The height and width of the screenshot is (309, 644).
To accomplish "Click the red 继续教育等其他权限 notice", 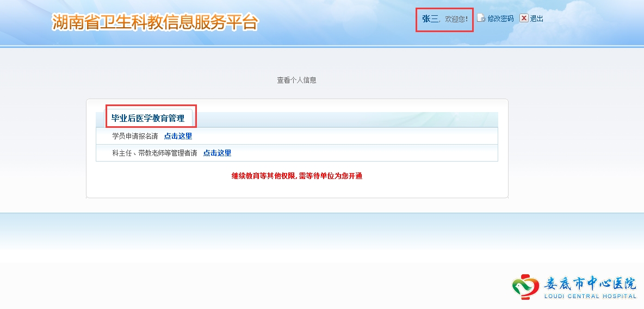I will pyautogui.click(x=296, y=176).
